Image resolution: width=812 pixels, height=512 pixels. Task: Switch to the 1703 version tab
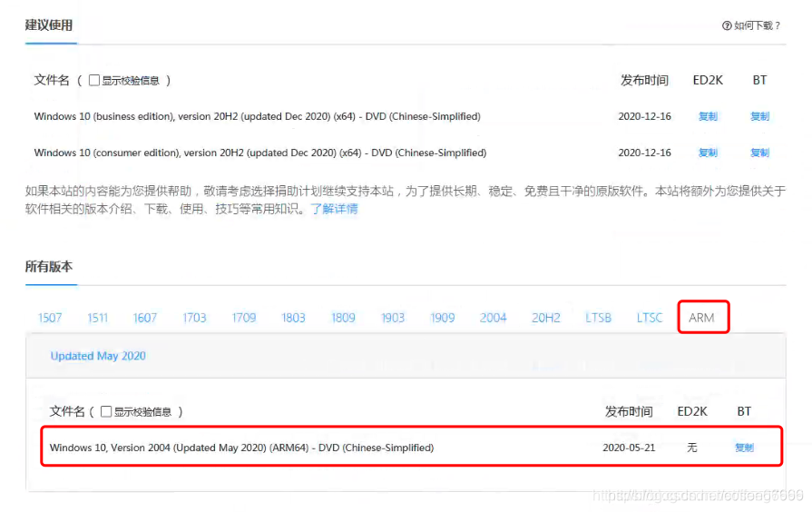coord(194,318)
